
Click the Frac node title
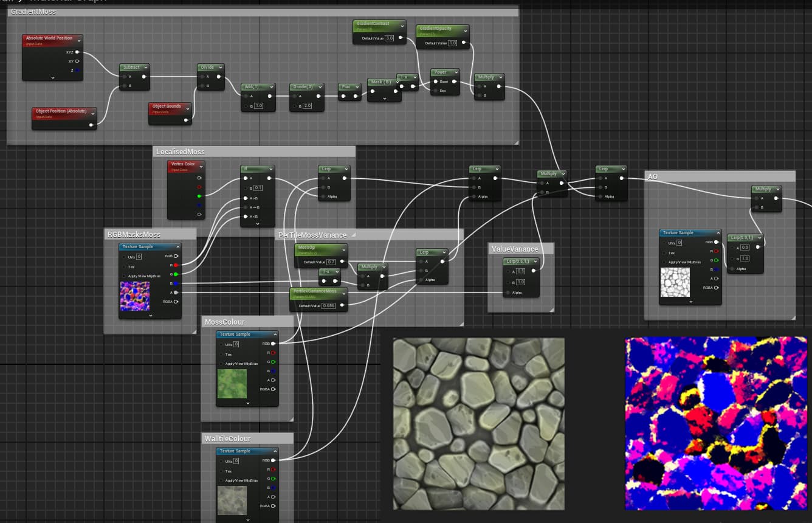tap(346, 87)
